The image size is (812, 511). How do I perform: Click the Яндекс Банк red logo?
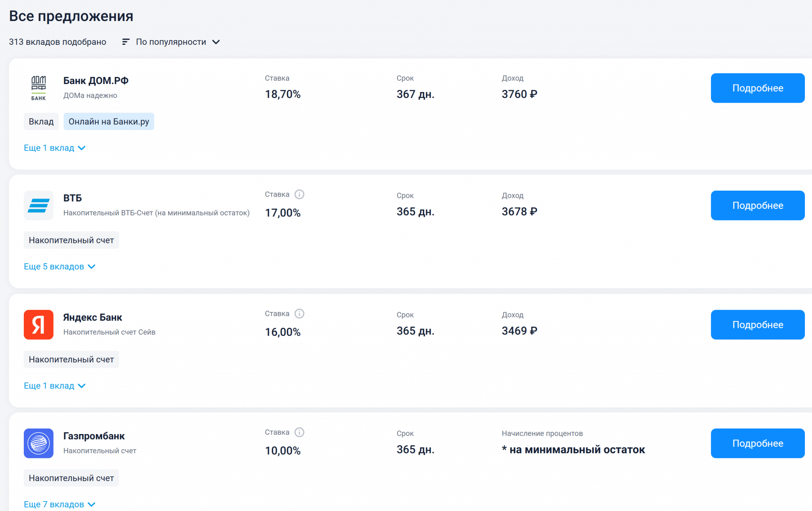38,325
